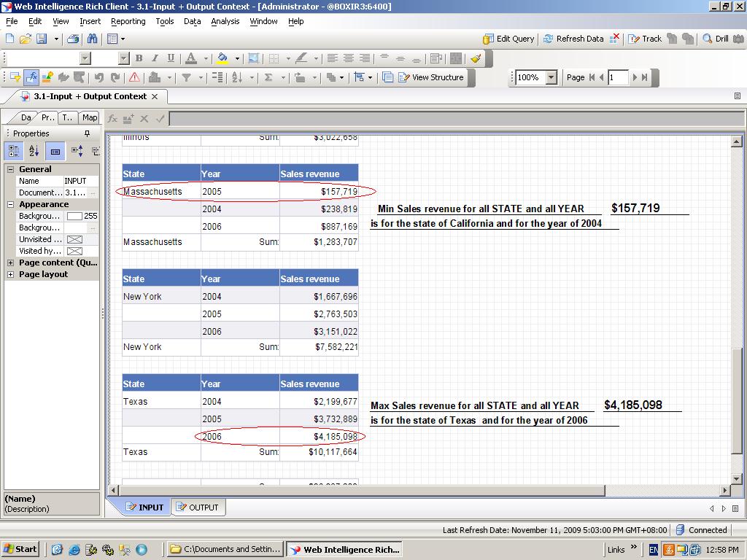Collapse the Appearance section
This screenshot has height=560, width=747.
coord(9,204)
